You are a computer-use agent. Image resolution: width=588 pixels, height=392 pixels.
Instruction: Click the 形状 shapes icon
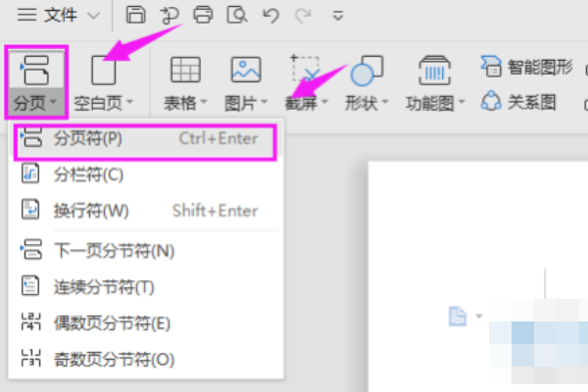[x=367, y=70]
